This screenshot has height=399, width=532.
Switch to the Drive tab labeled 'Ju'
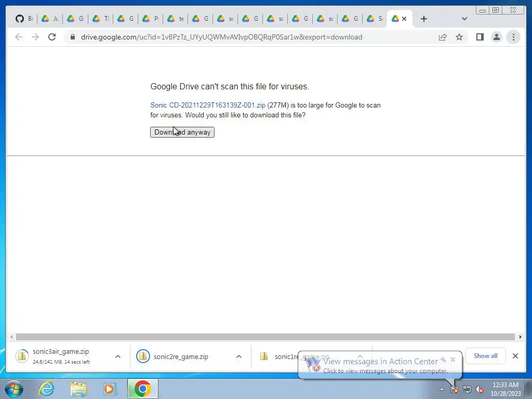[x=50, y=19]
